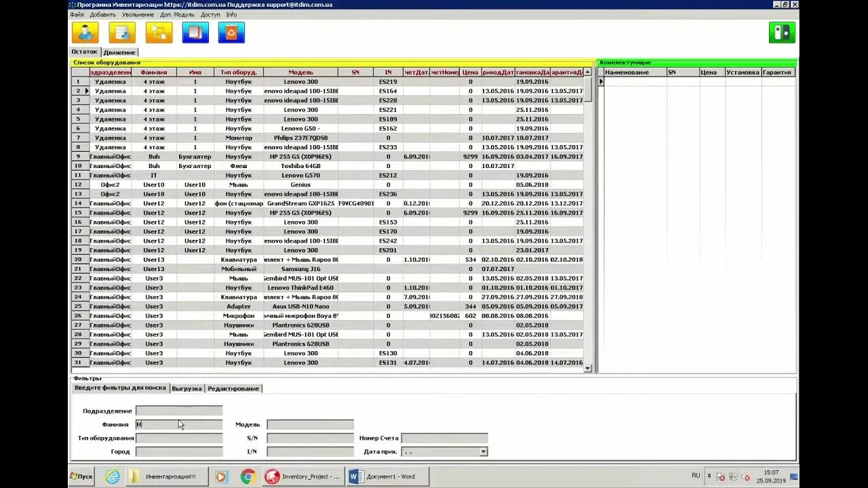Click Бухгалтер cell in row 9
The width and height of the screenshot is (868, 488).
(195, 157)
